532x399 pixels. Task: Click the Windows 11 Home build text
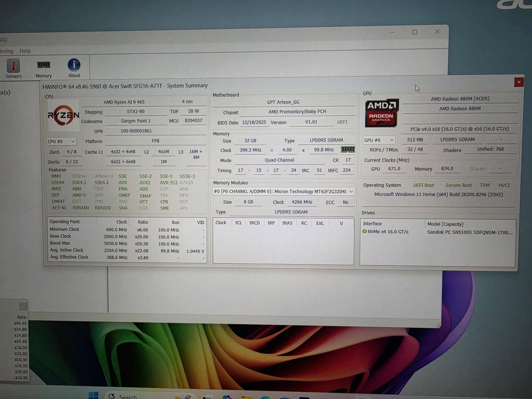(x=439, y=195)
